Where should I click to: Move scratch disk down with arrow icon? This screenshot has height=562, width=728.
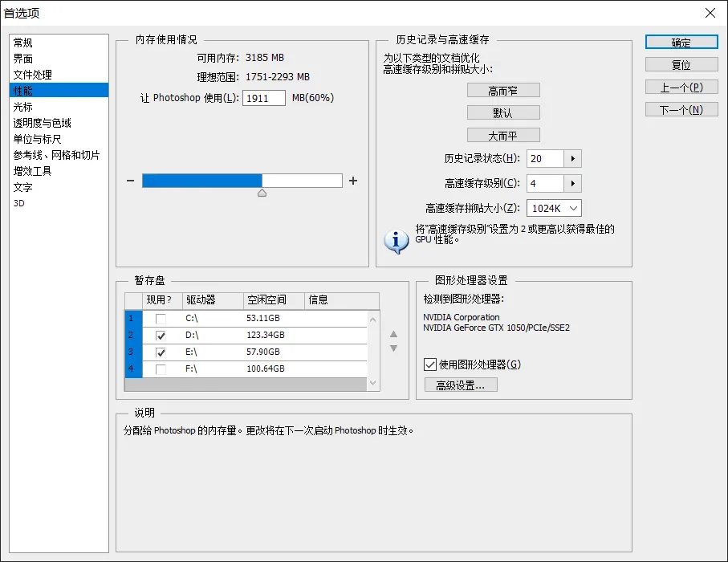pos(393,348)
